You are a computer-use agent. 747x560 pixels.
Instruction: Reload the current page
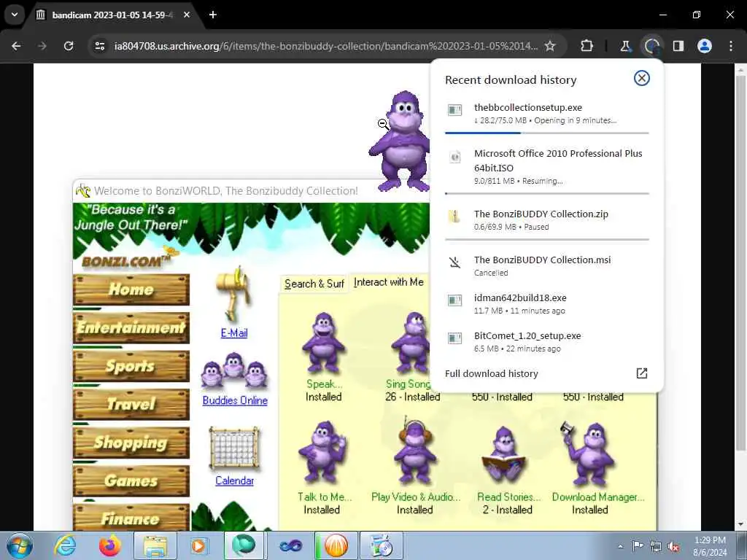(x=69, y=46)
